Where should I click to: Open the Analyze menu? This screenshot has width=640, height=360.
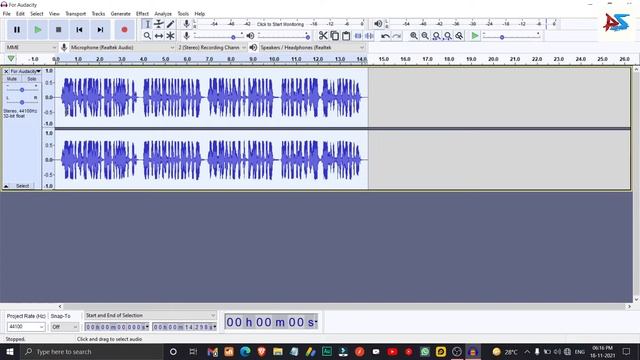tap(163, 14)
